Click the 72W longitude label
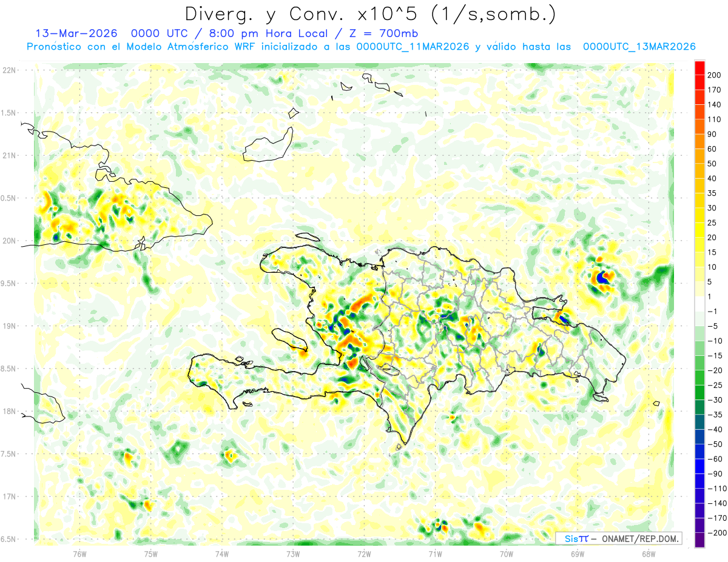728x562 pixels. 364,554
